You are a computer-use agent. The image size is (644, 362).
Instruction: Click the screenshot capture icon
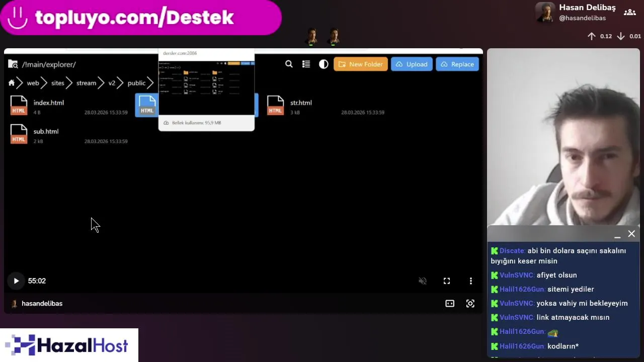tap(470, 304)
